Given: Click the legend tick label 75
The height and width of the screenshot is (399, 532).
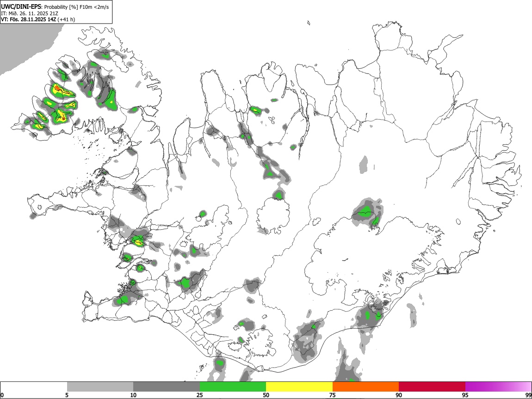Looking at the screenshot, I should click(x=333, y=395).
